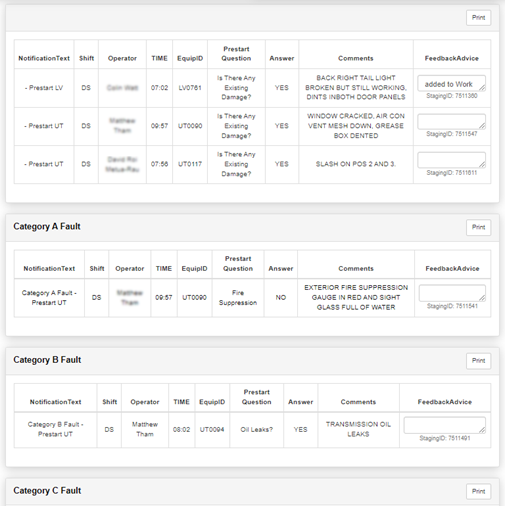This screenshot has height=506, width=505.
Task: Click 'Fire Suppression' question cell
Action: pyautogui.click(x=238, y=298)
